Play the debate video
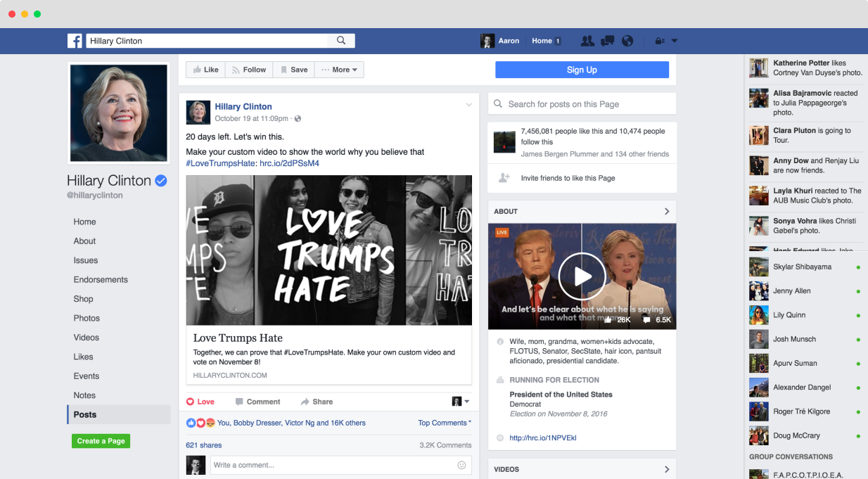Viewport: 868px width, 479px height. tap(582, 276)
